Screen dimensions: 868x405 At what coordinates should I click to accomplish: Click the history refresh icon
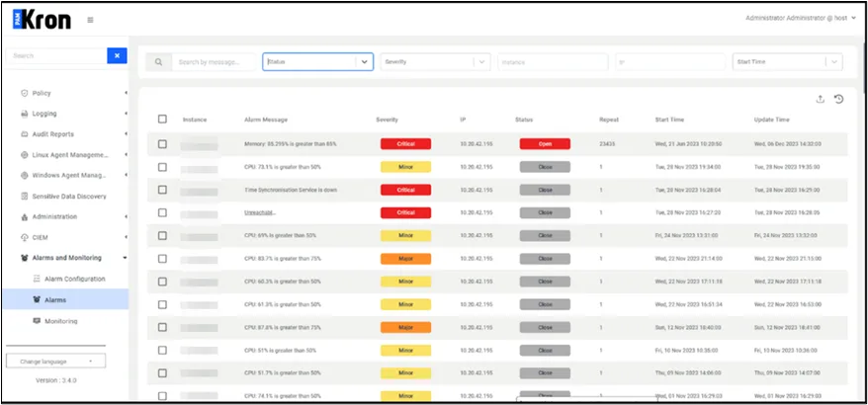point(838,99)
